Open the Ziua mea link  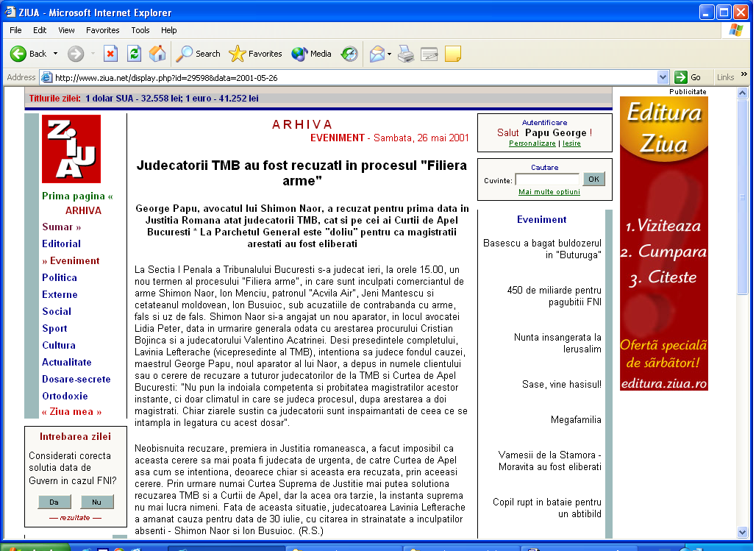click(72, 411)
